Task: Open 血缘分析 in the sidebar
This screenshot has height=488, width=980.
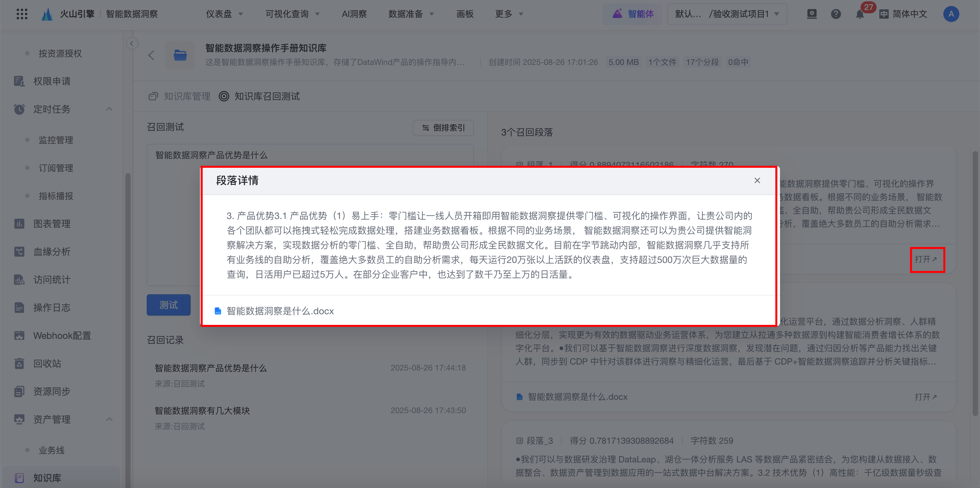Action: [52, 252]
